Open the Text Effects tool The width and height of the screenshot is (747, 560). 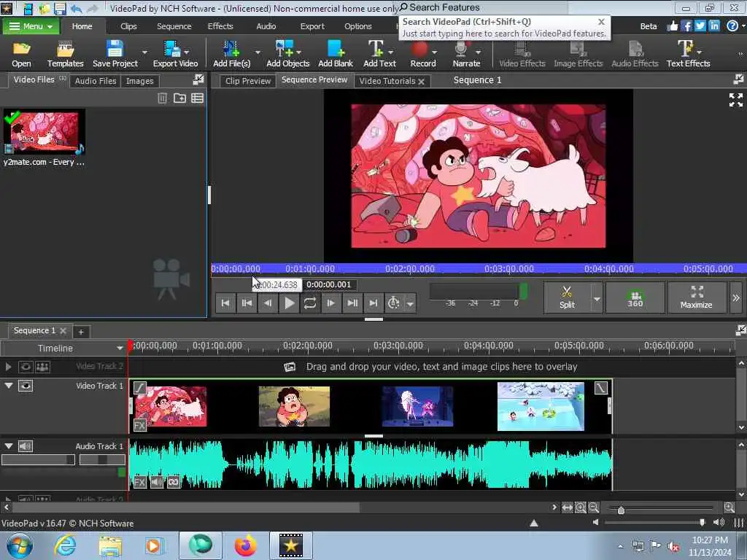pyautogui.click(x=688, y=54)
